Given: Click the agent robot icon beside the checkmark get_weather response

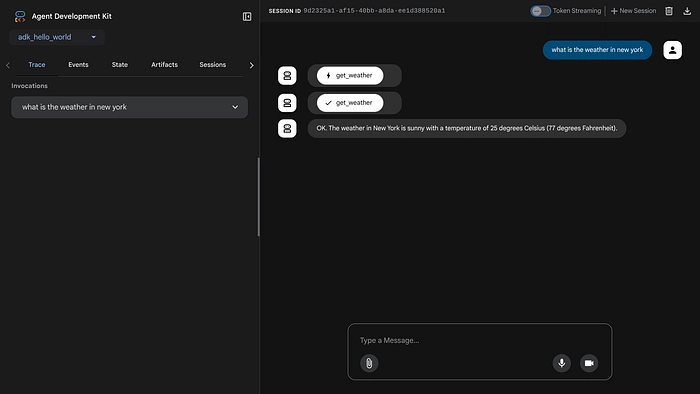Looking at the screenshot, I should pyautogui.click(x=287, y=103).
